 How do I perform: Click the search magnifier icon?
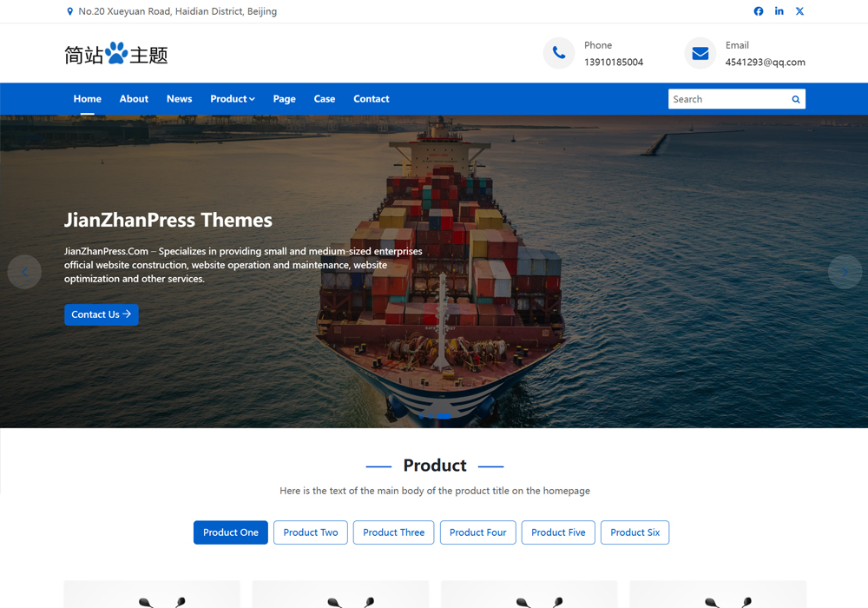tap(795, 99)
